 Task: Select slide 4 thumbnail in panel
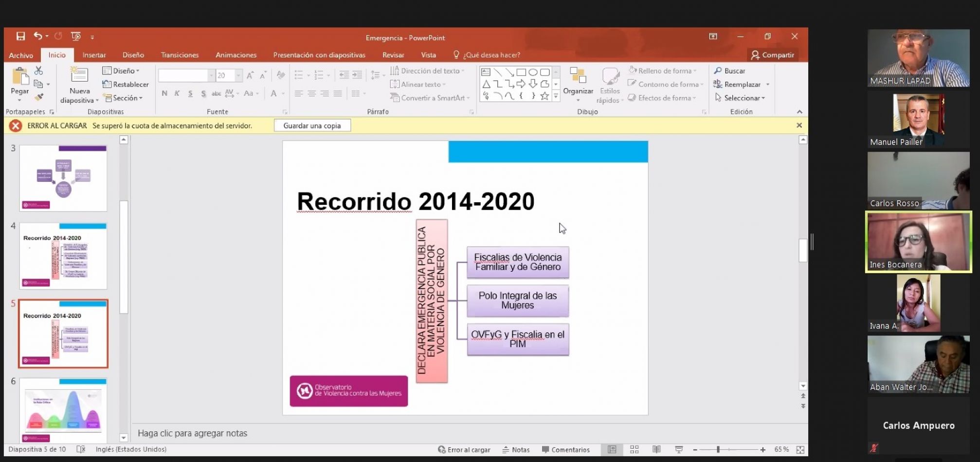point(63,256)
